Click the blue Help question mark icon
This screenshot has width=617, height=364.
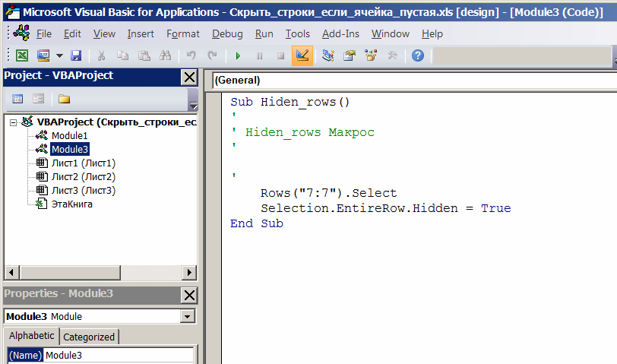pos(418,55)
